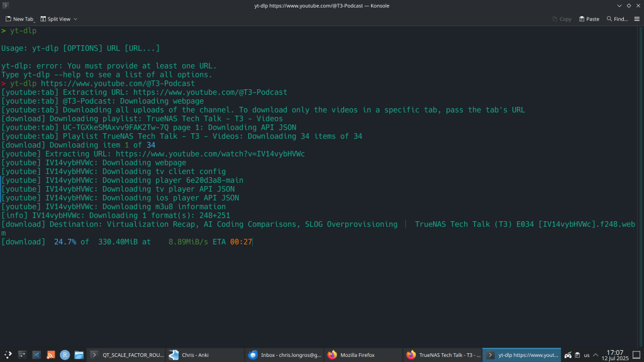Launch RStudio from the taskbar
644x362 pixels.
click(65, 355)
